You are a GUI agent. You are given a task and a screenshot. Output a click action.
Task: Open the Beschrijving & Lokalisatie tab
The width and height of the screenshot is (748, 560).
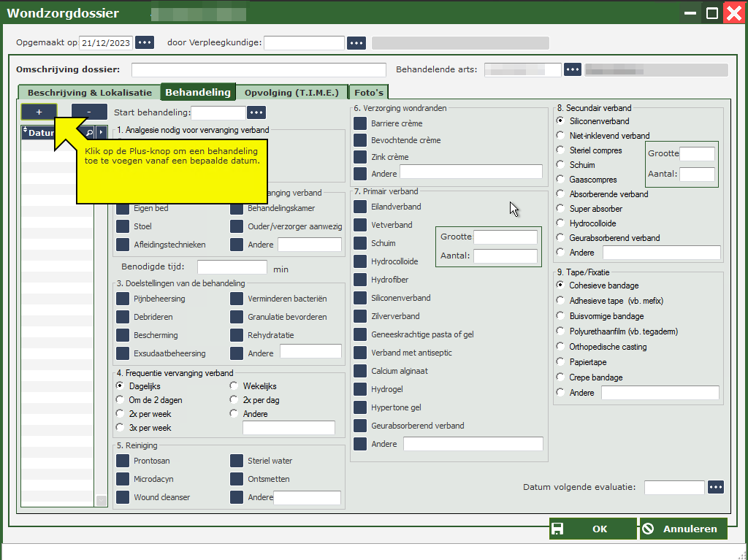[x=89, y=93]
